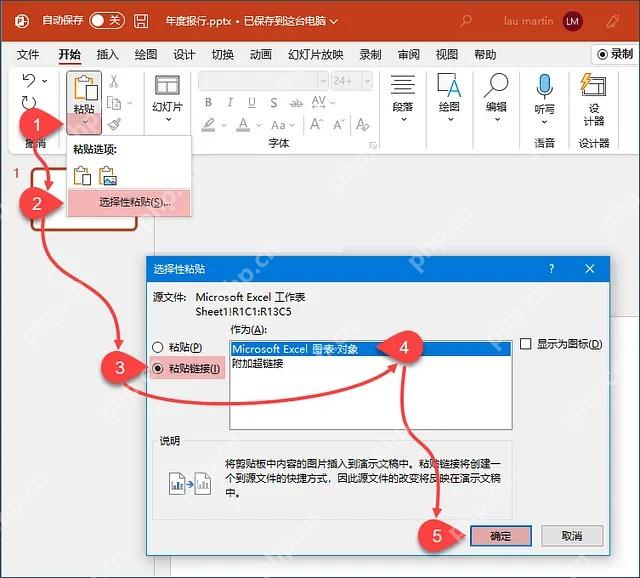Click Paste as Picture option icon
The width and height of the screenshot is (640, 578).
(108, 176)
